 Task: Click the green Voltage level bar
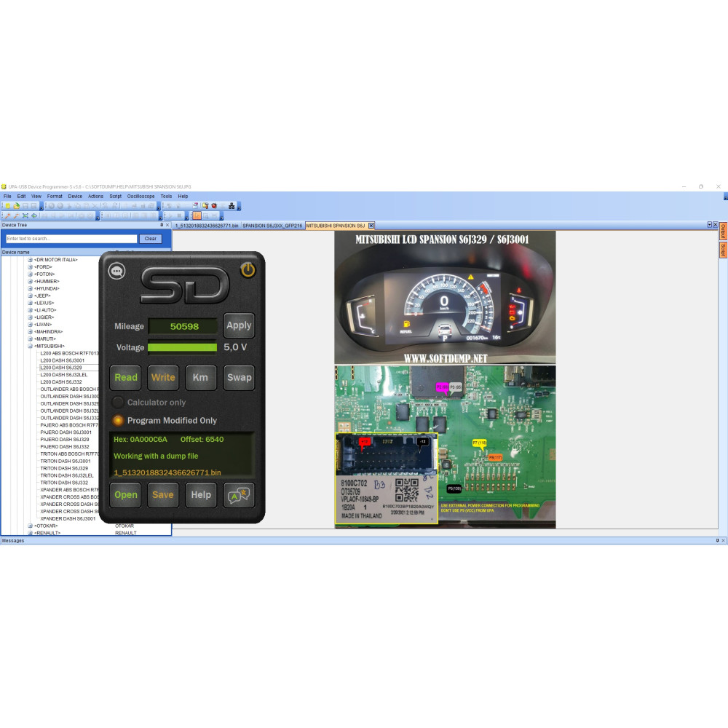tap(183, 347)
